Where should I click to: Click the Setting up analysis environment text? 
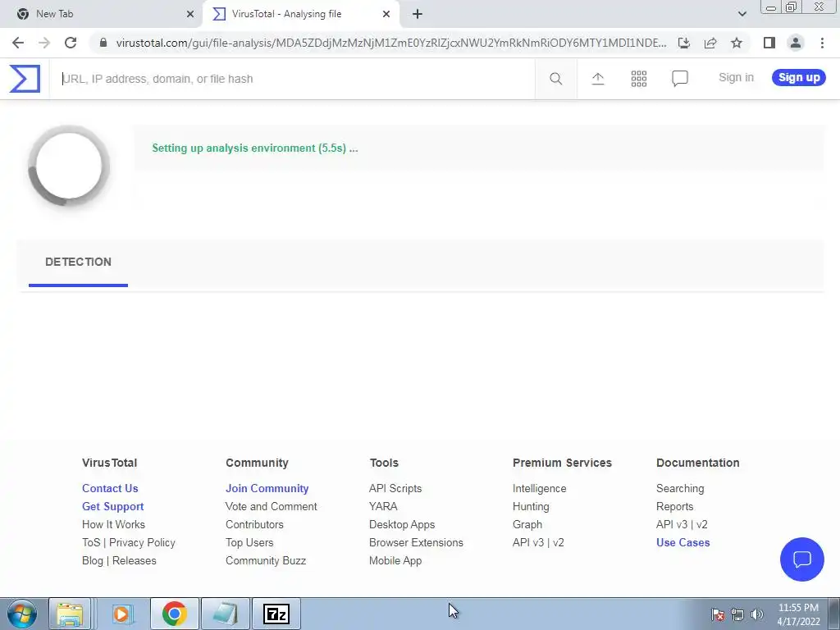[x=255, y=148]
